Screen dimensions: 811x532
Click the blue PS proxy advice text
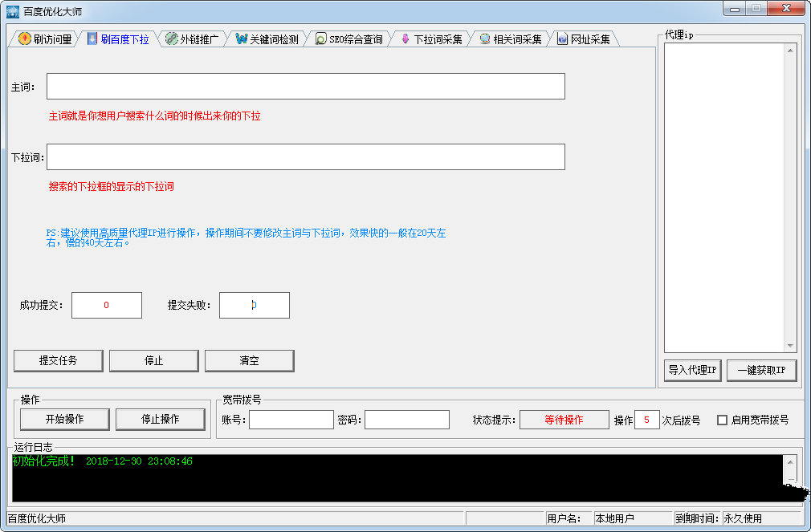(x=246, y=238)
